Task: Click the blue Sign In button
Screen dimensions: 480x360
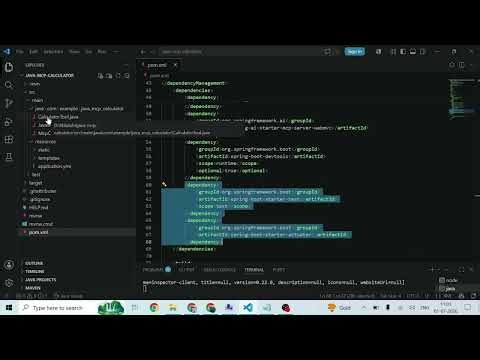Action: tap(355, 52)
